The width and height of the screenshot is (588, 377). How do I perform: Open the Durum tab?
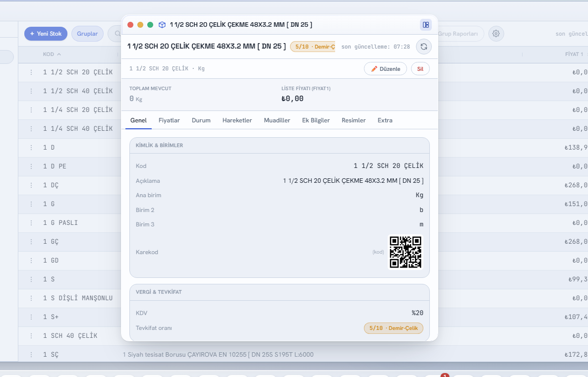click(201, 120)
